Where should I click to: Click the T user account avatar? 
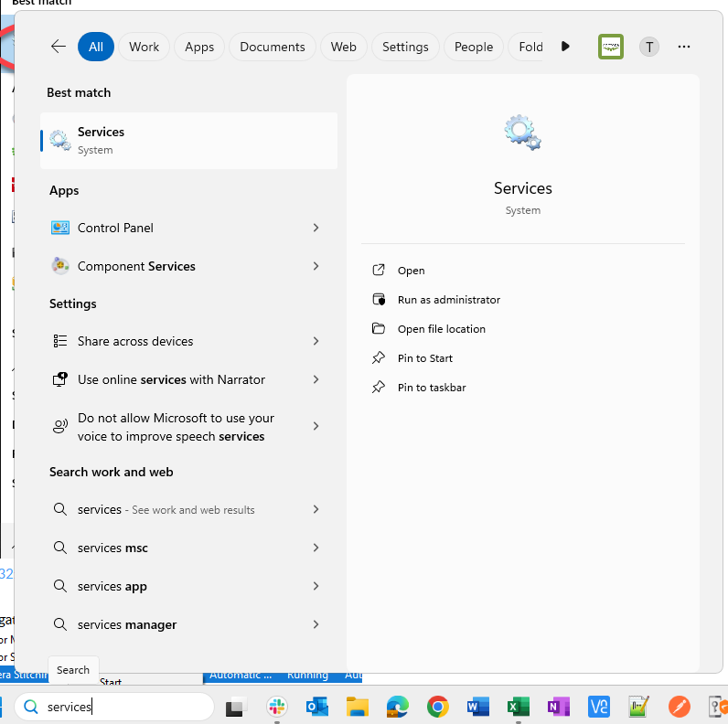point(648,47)
